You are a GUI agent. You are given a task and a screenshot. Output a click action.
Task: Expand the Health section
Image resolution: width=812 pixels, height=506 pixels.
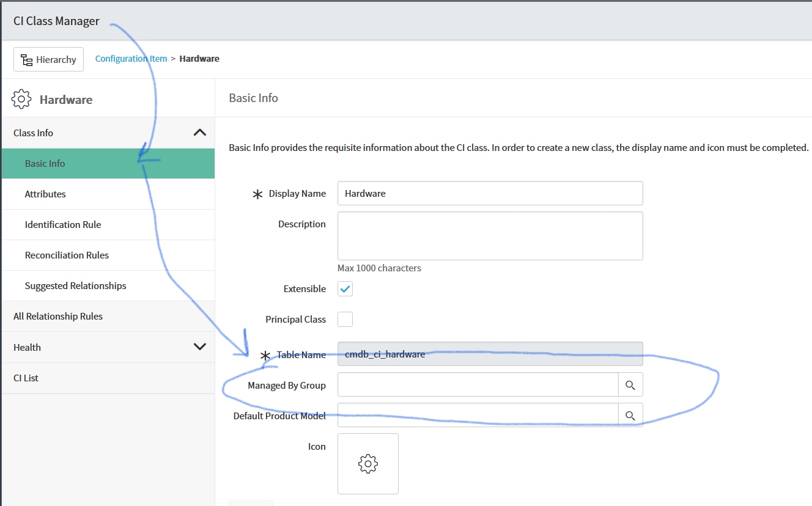(199, 346)
